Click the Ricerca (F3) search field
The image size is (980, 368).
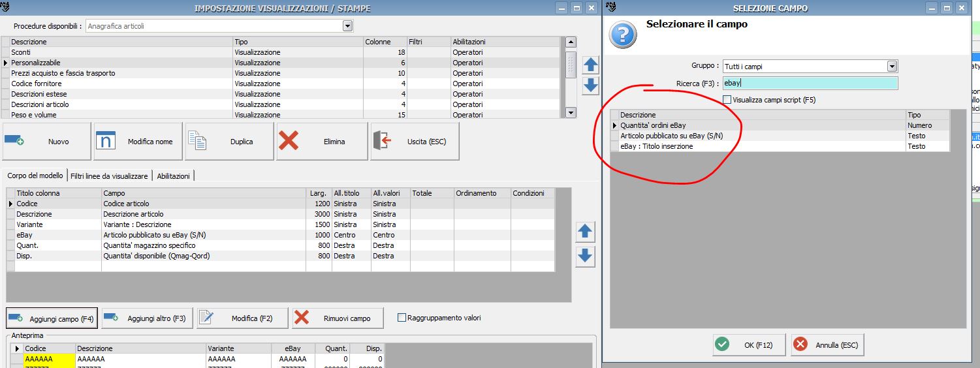coord(810,83)
